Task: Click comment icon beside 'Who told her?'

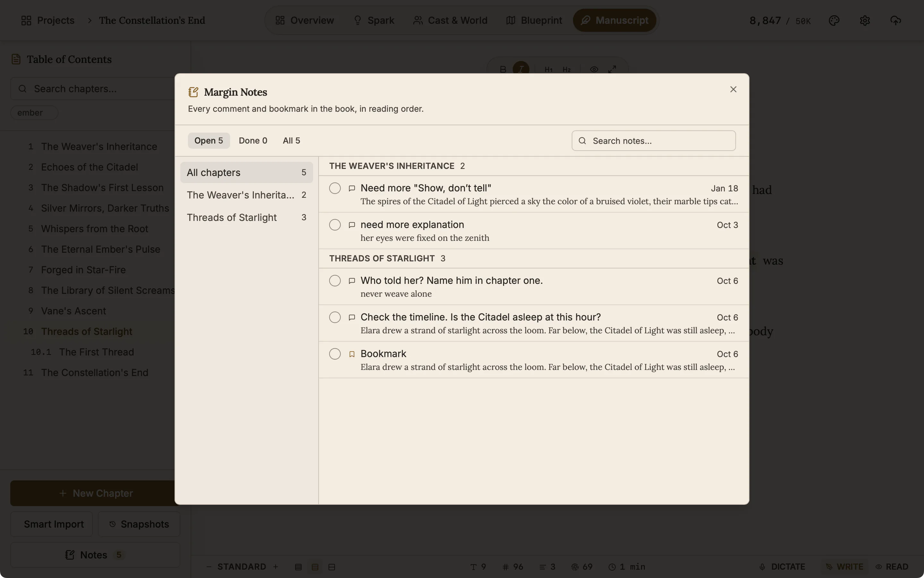Action: [x=352, y=281]
